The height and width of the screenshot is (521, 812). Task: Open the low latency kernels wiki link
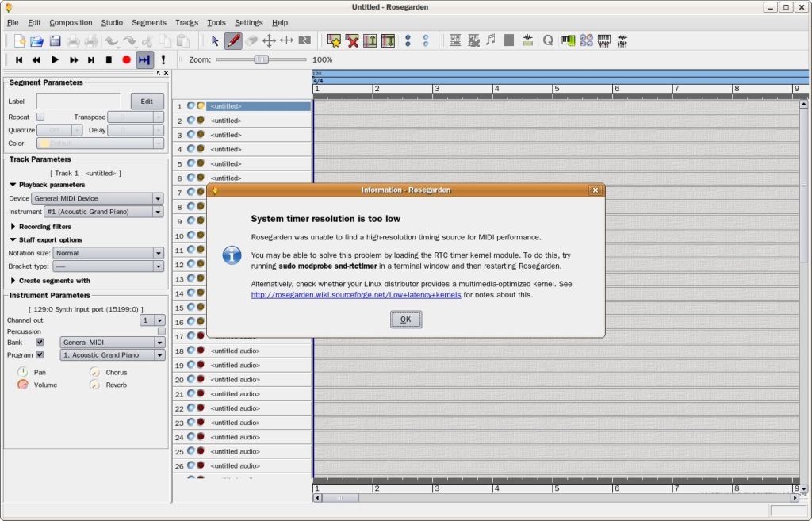(356, 295)
